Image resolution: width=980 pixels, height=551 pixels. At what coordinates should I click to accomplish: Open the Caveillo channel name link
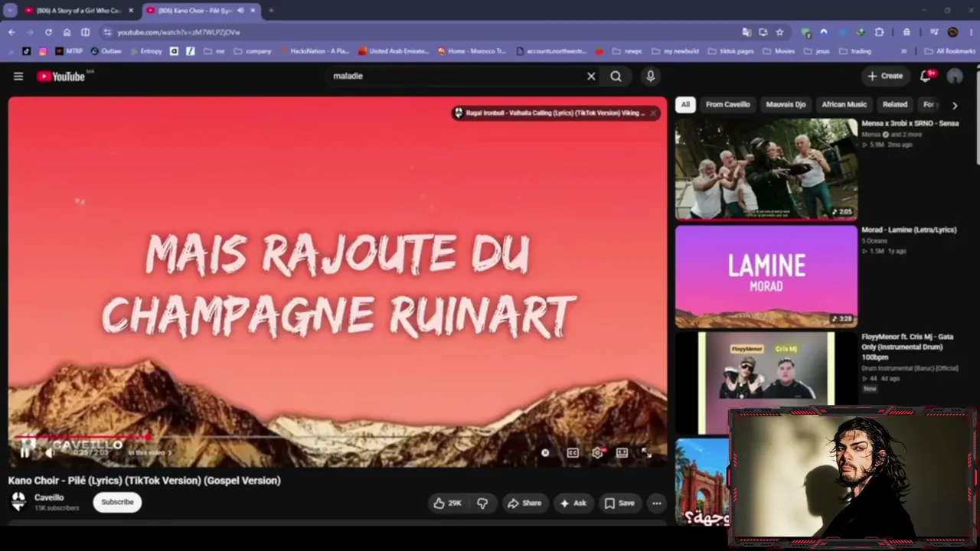[x=49, y=497]
